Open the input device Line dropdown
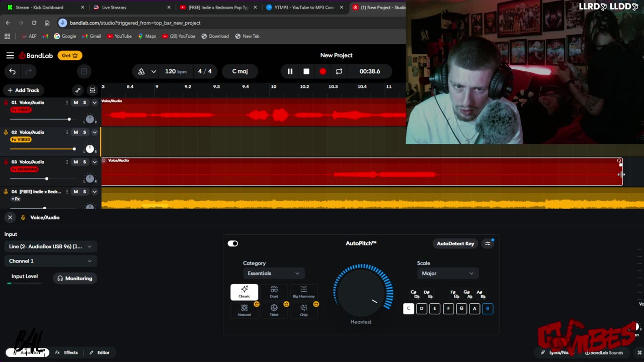644x362 pixels. tap(50, 246)
